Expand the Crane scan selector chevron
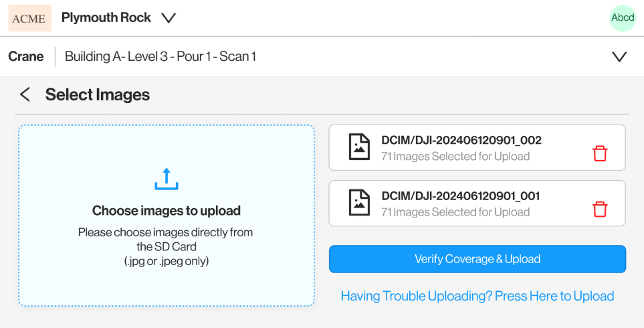Image resolution: width=644 pixels, height=328 pixels. [619, 57]
